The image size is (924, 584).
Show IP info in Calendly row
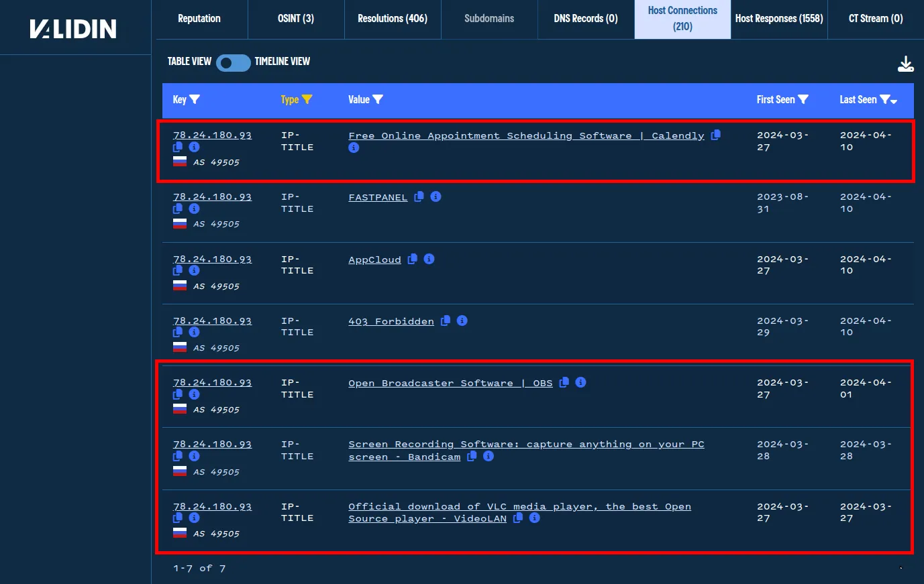[x=194, y=147]
